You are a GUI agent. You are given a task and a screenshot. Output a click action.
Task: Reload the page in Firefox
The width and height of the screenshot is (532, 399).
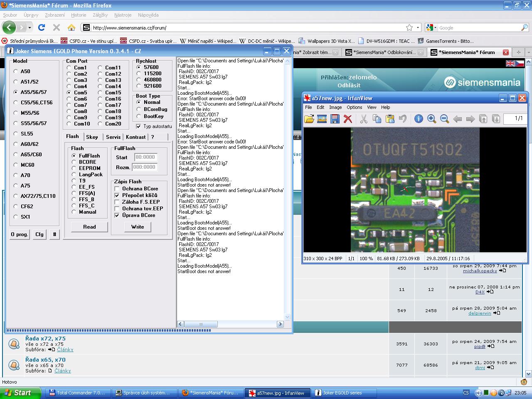41,27
